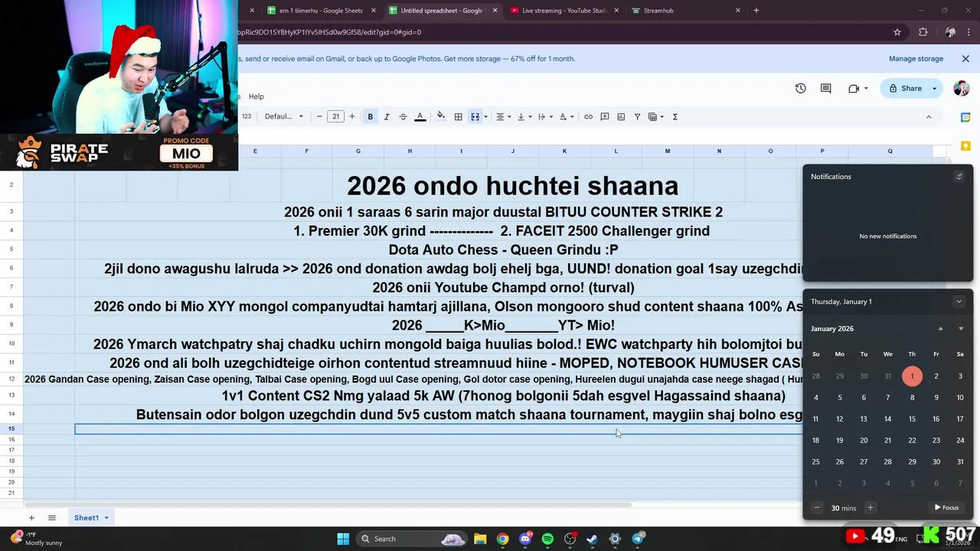
Task: Start a Meet call camera icon
Action: click(x=854, y=88)
